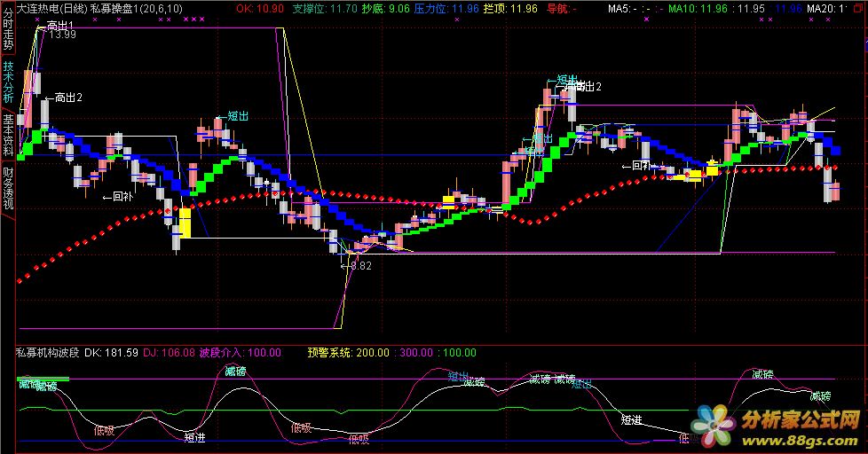This screenshot has width=868, height=454.
Task: Click the 波段介入: 100.00 readout
Action: click(x=240, y=352)
